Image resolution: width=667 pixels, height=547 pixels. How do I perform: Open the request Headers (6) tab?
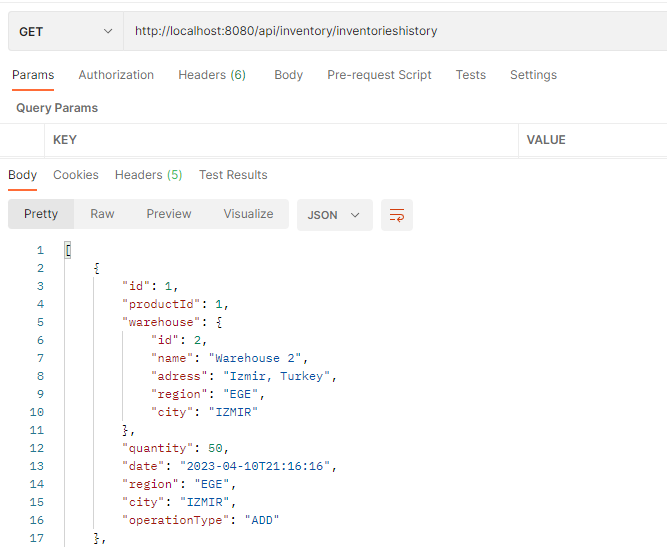[x=212, y=75]
